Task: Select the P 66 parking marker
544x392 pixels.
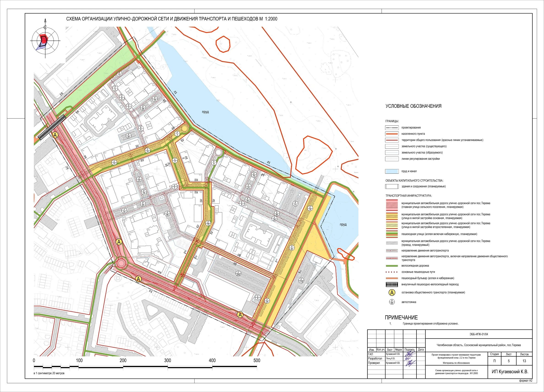Action: coord(277,213)
